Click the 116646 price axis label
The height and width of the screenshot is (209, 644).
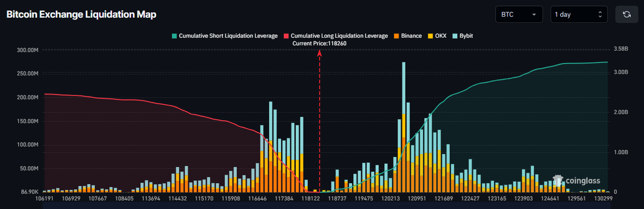click(258, 199)
